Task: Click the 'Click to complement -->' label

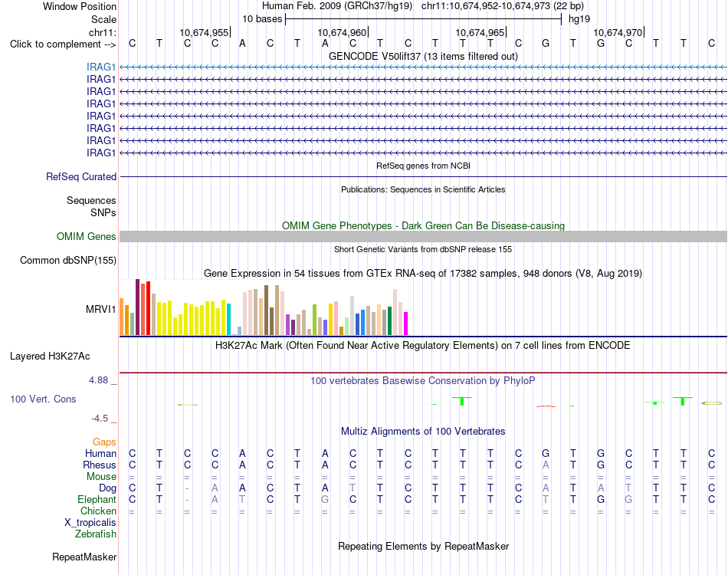Action: 63,44
